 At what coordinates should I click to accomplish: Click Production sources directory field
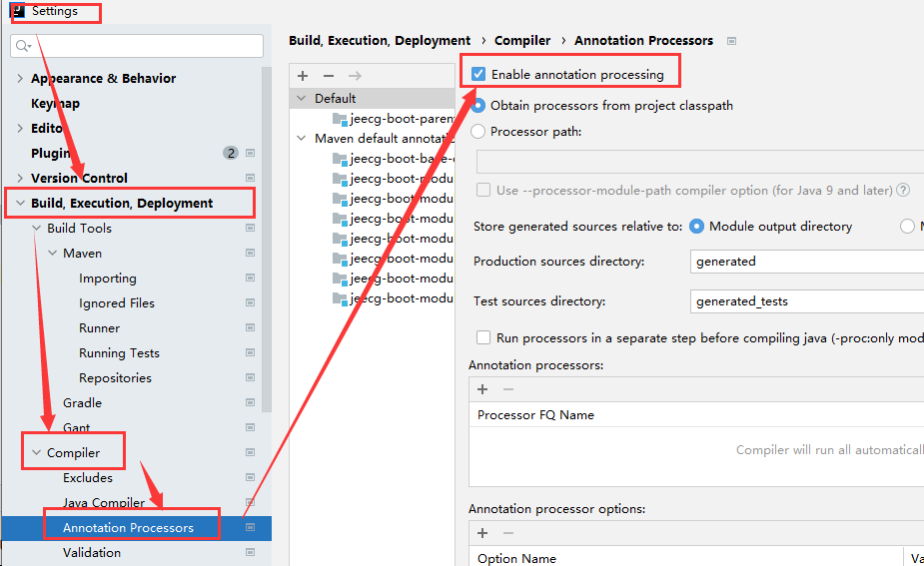pyautogui.click(x=807, y=261)
